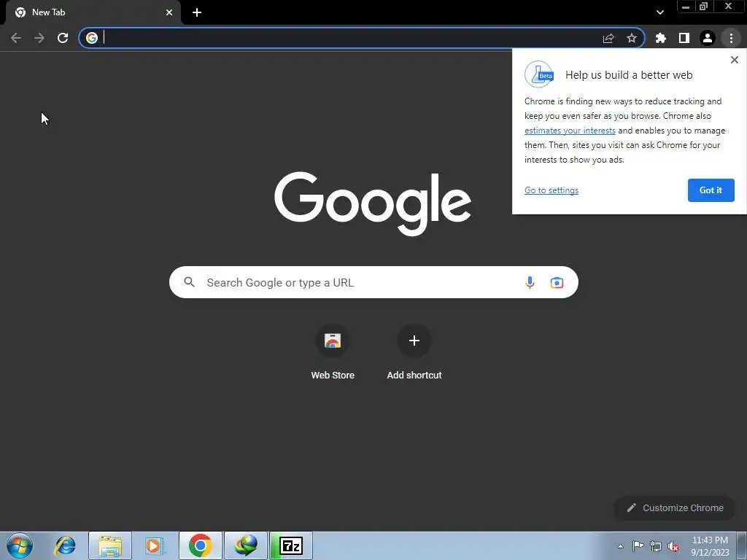
Task: Go forward using the browser forward arrow
Action: [39, 38]
